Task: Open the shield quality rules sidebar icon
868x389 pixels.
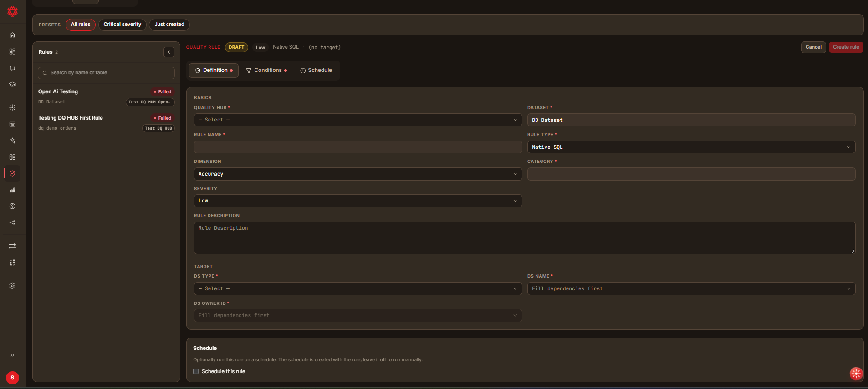Action: click(12, 173)
